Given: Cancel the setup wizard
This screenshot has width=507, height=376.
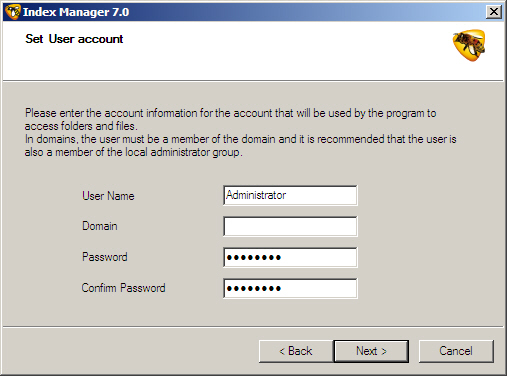Looking at the screenshot, I should [456, 351].
